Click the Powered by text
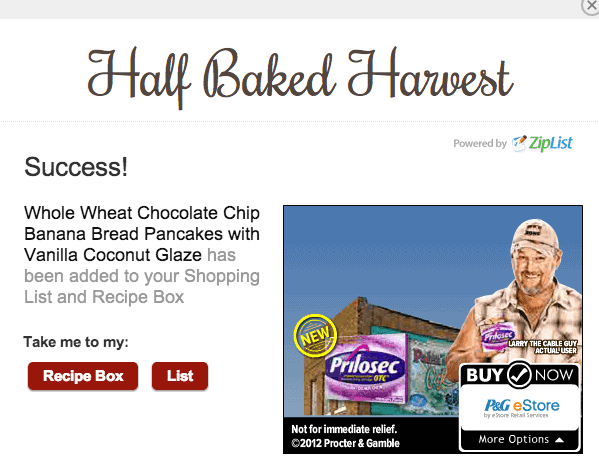The image size is (599, 459). [x=480, y=144]
